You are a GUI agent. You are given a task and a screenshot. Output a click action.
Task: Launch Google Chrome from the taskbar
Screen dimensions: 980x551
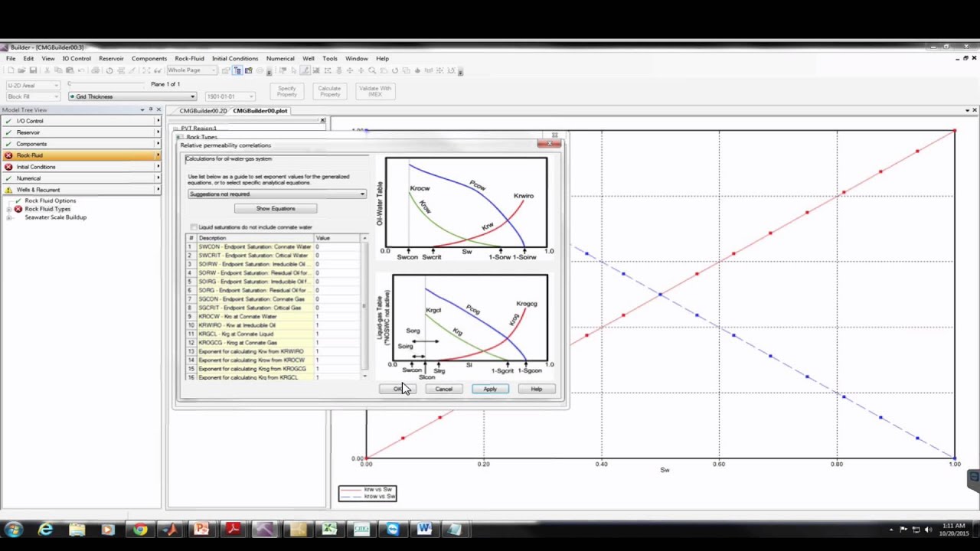[139, 529]
